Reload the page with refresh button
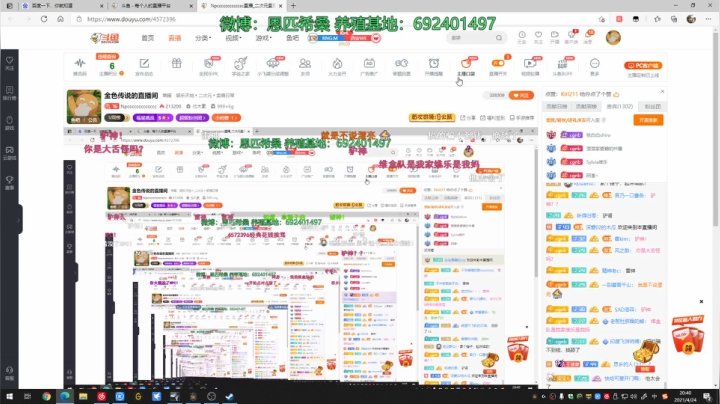This screenshot has height=404, width=720. pyautogui.click(x=44, y=19)
